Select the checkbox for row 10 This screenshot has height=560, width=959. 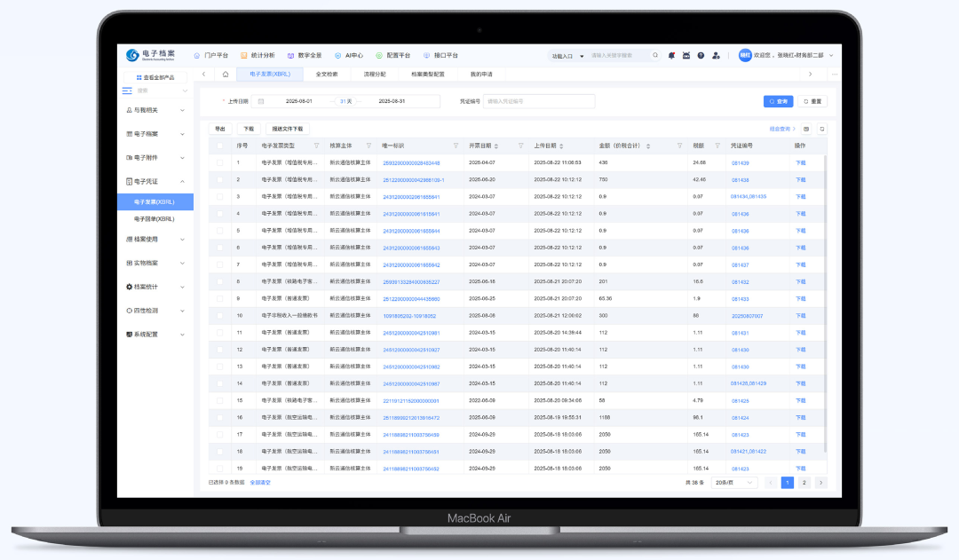pyautogui.click(x=220, y=316)
